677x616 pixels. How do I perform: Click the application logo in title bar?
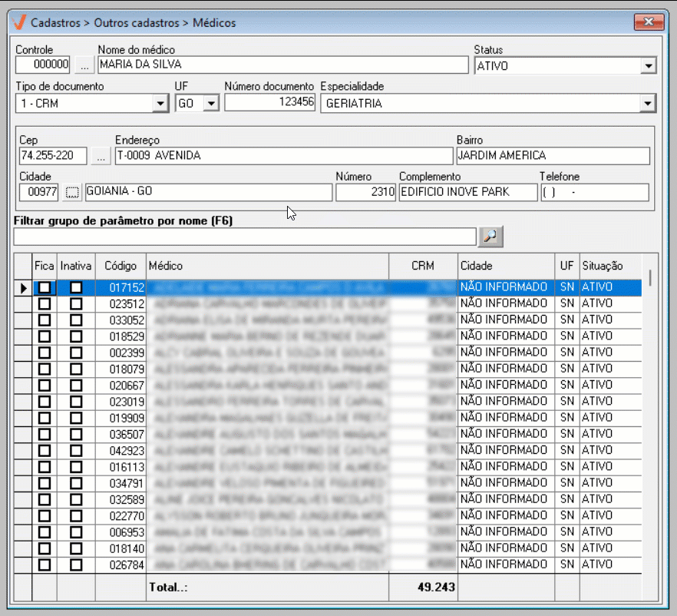[x=19, y=22]
